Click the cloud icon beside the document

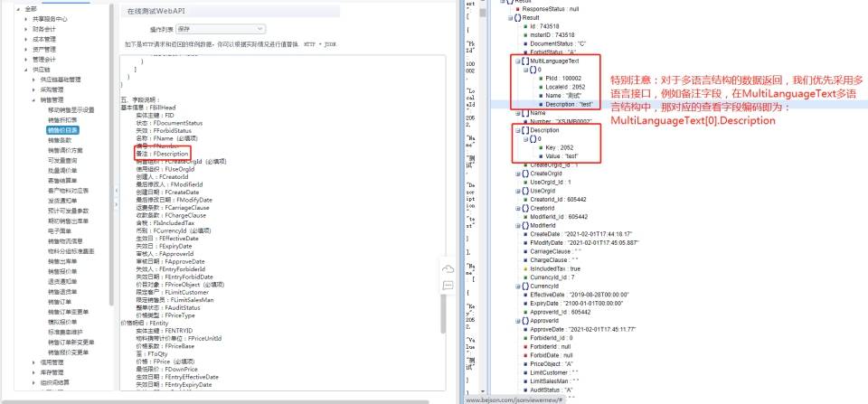[x=448, y=269]
